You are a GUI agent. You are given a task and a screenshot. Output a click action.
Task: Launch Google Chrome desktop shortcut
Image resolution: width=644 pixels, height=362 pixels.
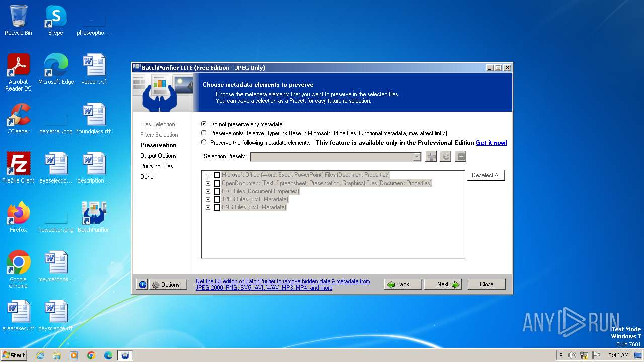(x=18, y=269)
